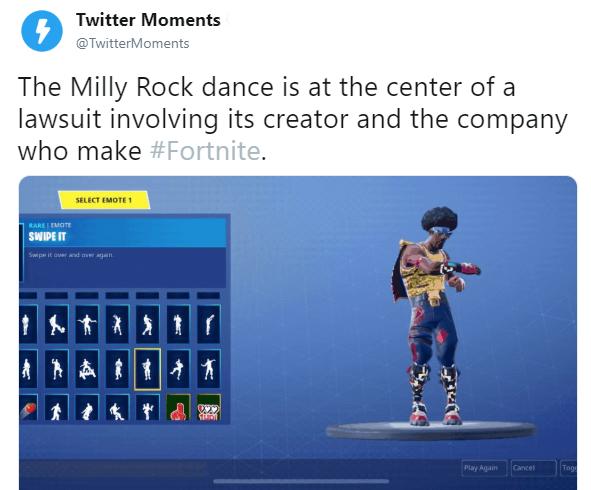Click the Cancel button
The image size is (591, 490).
[533, 468]
